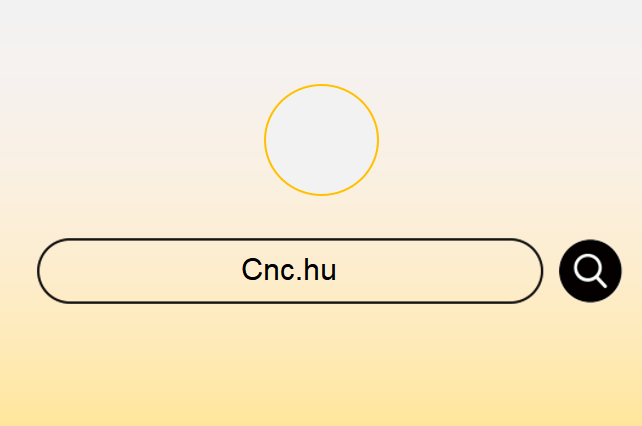Submit the Cnc.hu query via search icon
Screen dimensions: 642x426
(x=590, y=271)
